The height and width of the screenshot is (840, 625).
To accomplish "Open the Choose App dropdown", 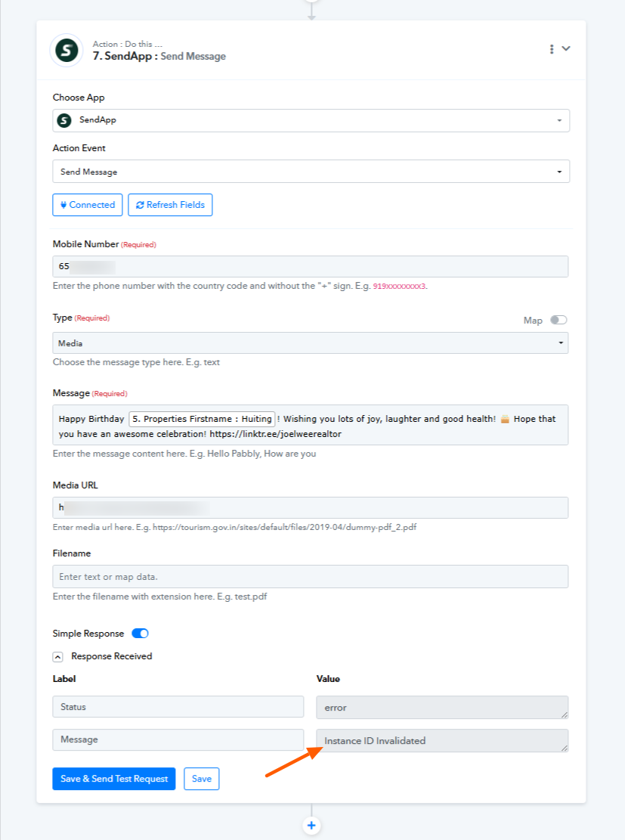I will pos(311,120).
